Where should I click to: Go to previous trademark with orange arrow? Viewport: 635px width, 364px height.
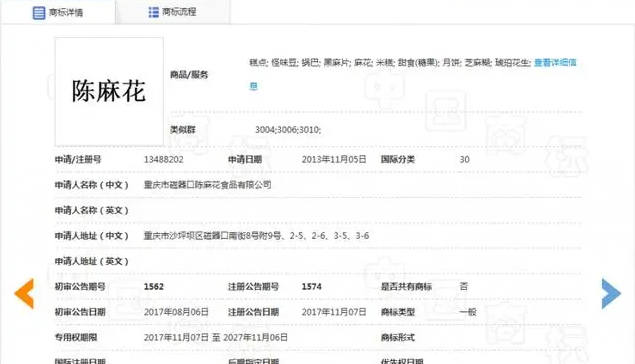24,294
